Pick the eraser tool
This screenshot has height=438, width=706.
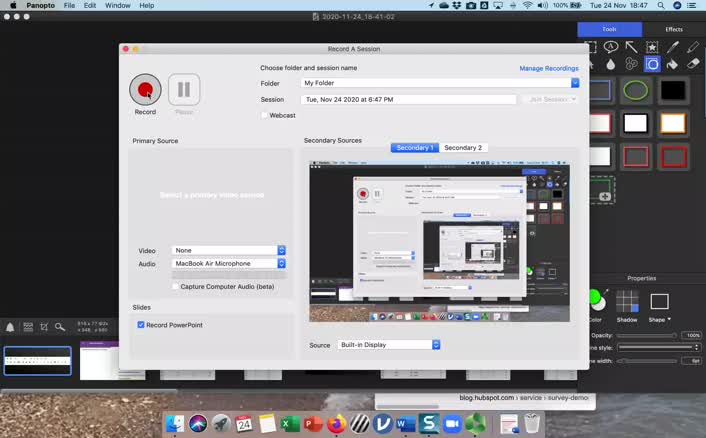click(693, 64)
